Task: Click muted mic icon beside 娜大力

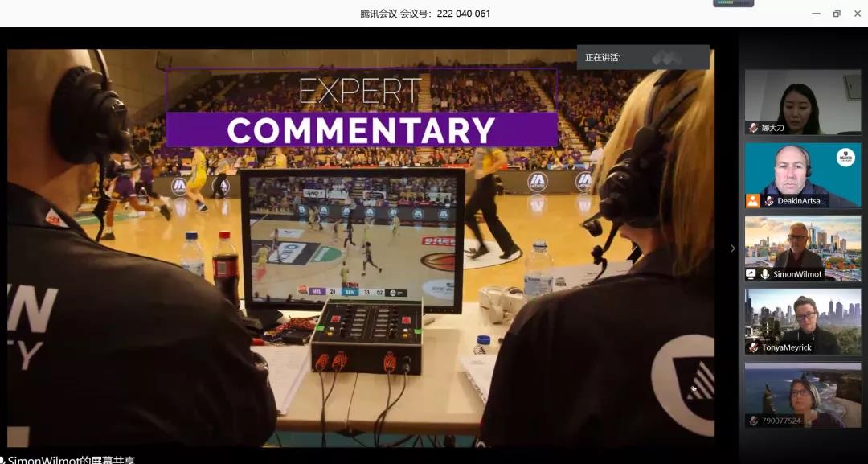Action: click(753, 128)
